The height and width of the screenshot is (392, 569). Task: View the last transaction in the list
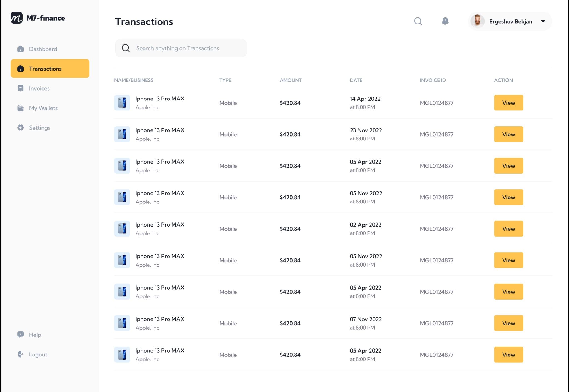click(x=508, y=355)
